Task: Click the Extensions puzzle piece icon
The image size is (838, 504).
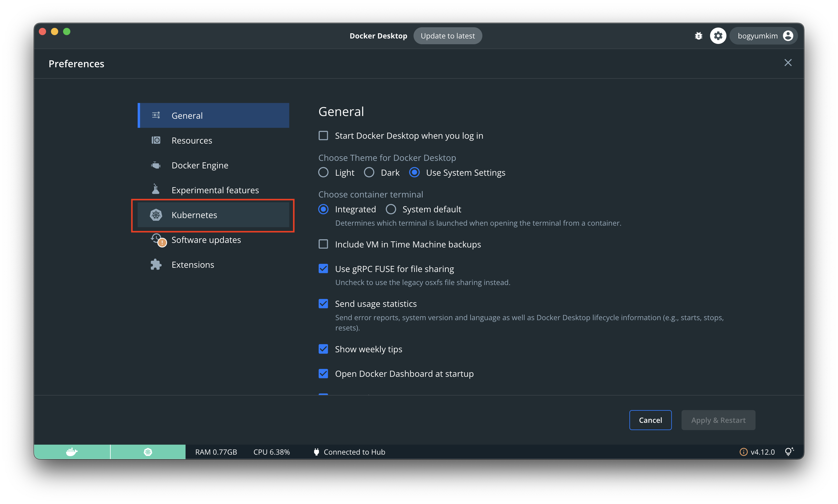Action: tap(156, 264)
